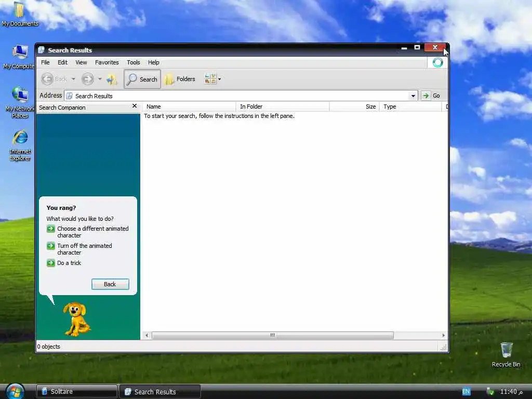Open the Views icon in toolbar
The image size is (532, 399).
click(210, 79)
